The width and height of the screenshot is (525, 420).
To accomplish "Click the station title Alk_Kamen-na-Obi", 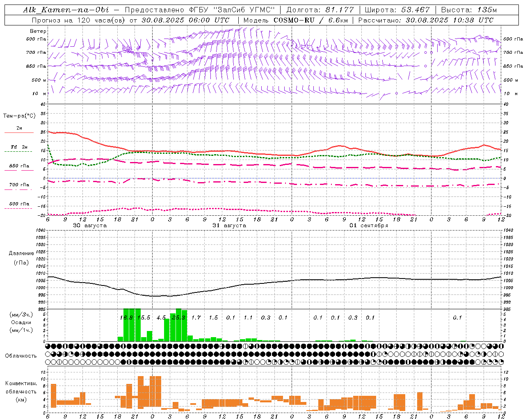I will click(66, 10).
